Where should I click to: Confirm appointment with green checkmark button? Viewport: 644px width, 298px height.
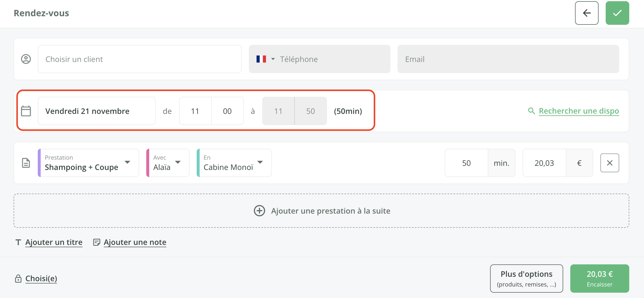(x=617, y=13)
